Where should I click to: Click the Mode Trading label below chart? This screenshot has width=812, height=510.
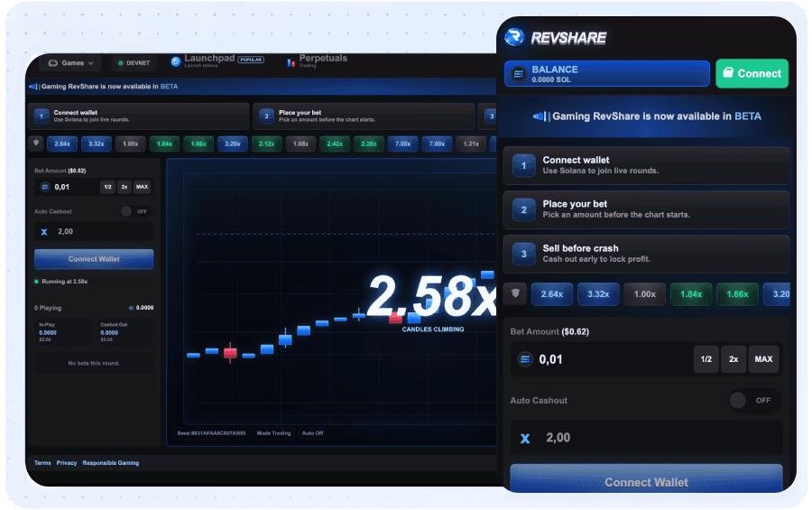[274, 432]
